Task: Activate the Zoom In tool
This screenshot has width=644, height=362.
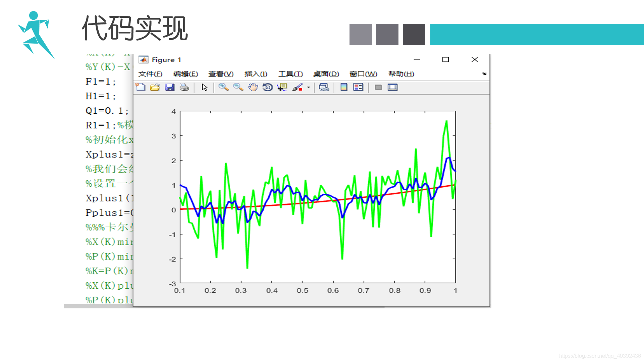Action: tap(223, 87)
